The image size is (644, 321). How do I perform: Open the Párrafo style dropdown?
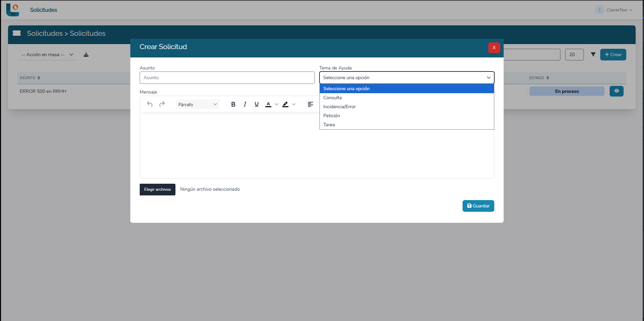[x=197, y=105]
